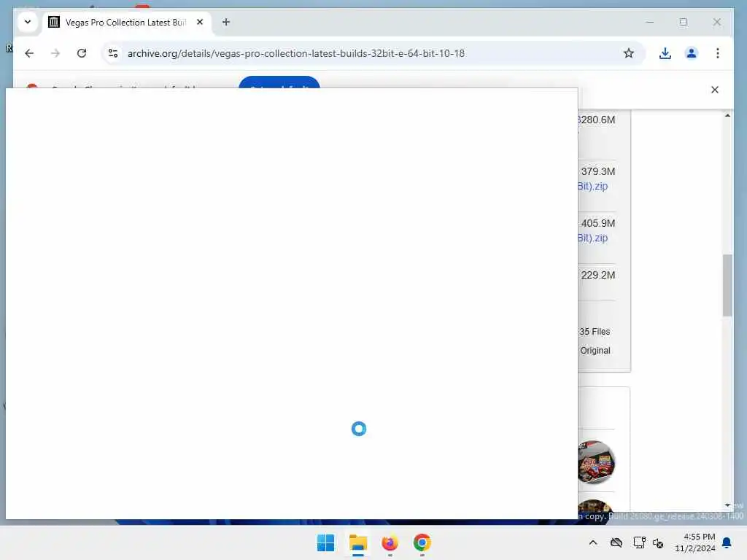This screenshot has height=560, width=747.
Task: Click the muted volume tray icon
Action: click(x=658, y=542)
